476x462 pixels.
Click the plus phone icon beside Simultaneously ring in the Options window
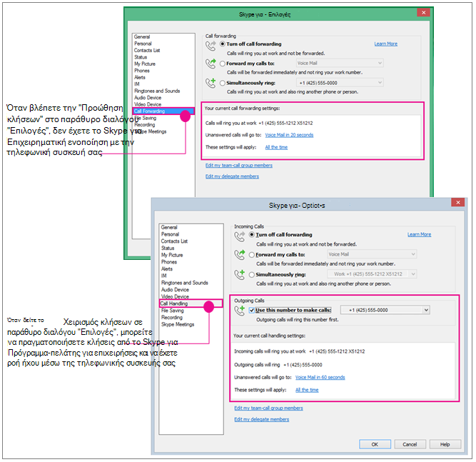pos(240,275)
